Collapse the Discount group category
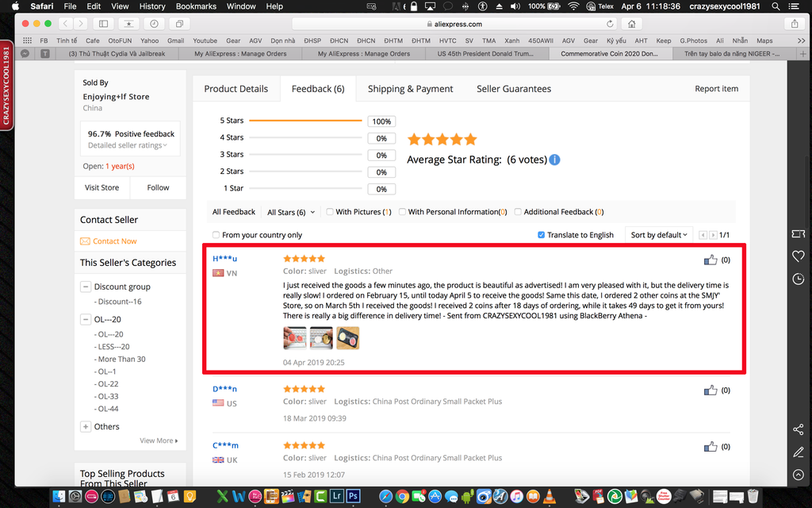812x508 pixels. [x=86, y=287]
